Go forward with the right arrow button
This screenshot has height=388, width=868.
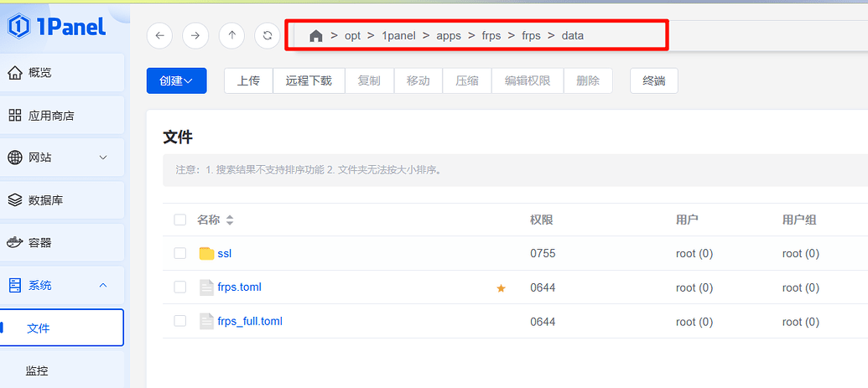195,35
